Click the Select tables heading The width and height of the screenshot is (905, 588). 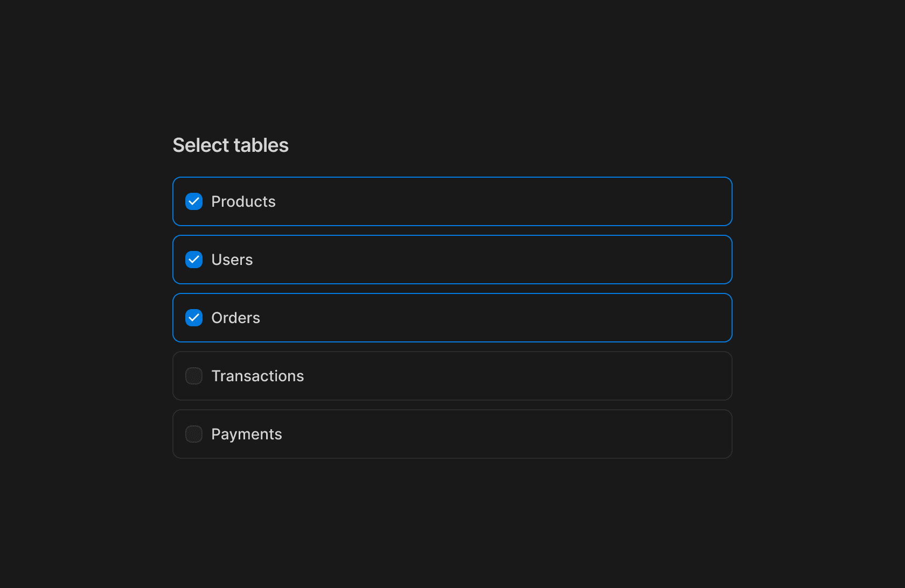231,145
